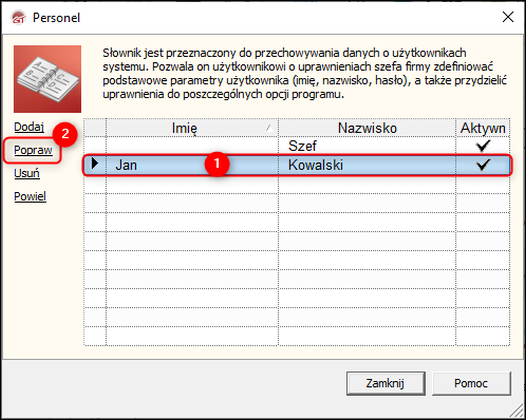Open Popraw to edit selected user

[33, 150]
